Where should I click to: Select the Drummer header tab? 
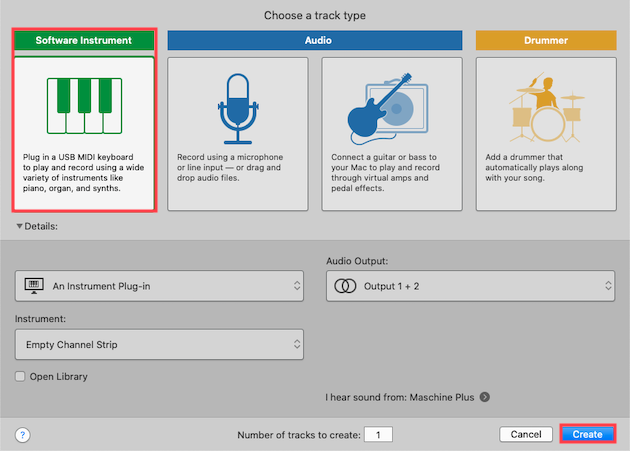(x=545, y=41)
